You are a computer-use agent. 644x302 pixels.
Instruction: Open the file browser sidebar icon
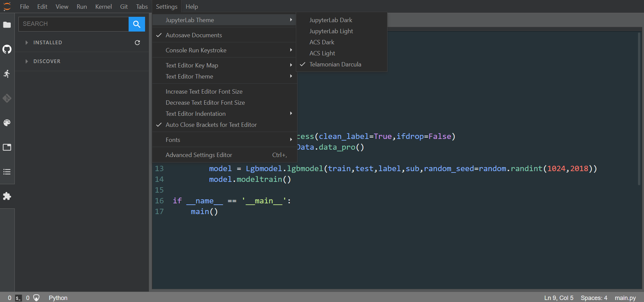pyautogui.click(x=7, y=25)
